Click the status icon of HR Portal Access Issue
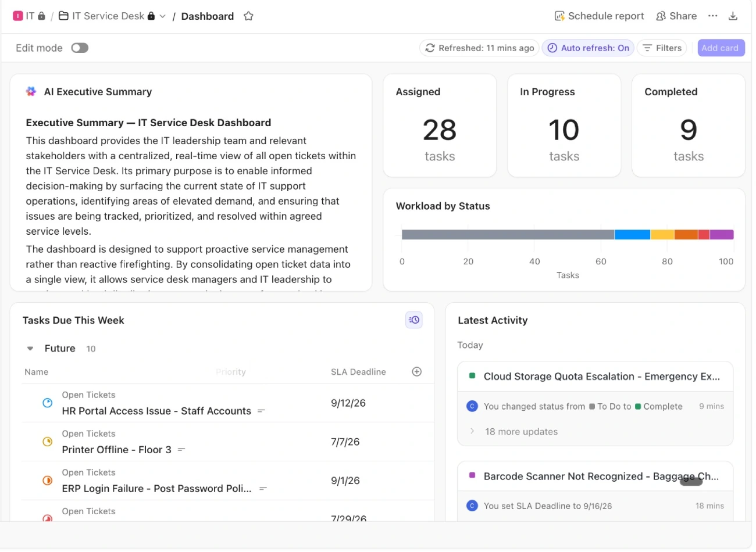Screen dimensions: 756x552 [x=48, y=403]
